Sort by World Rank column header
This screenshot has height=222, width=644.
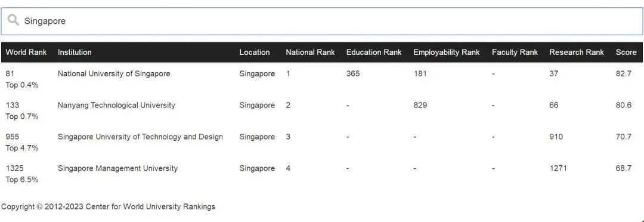coord(26,52)
